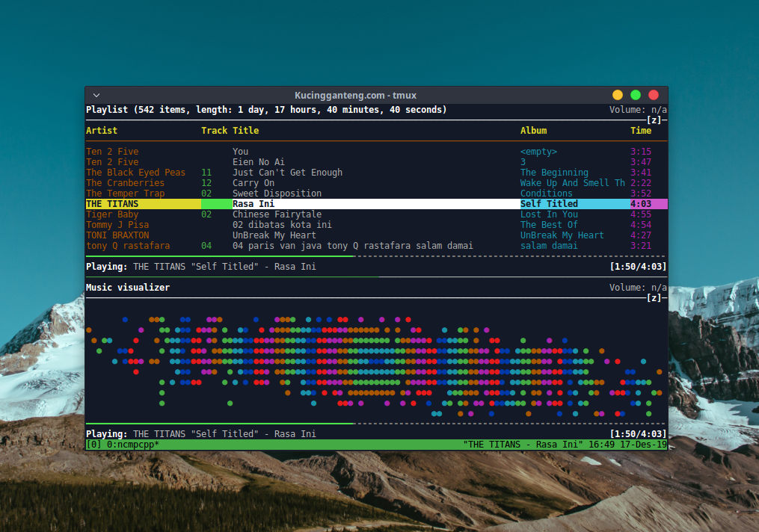Click the visualizer pane [z] zoom indicator

tap(653, 297)
